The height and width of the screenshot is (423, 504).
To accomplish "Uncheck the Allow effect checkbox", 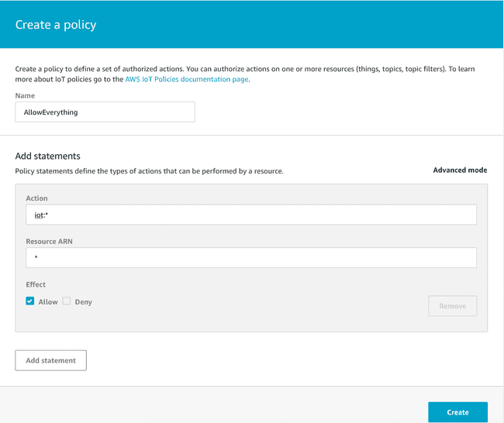I will 30,301.
